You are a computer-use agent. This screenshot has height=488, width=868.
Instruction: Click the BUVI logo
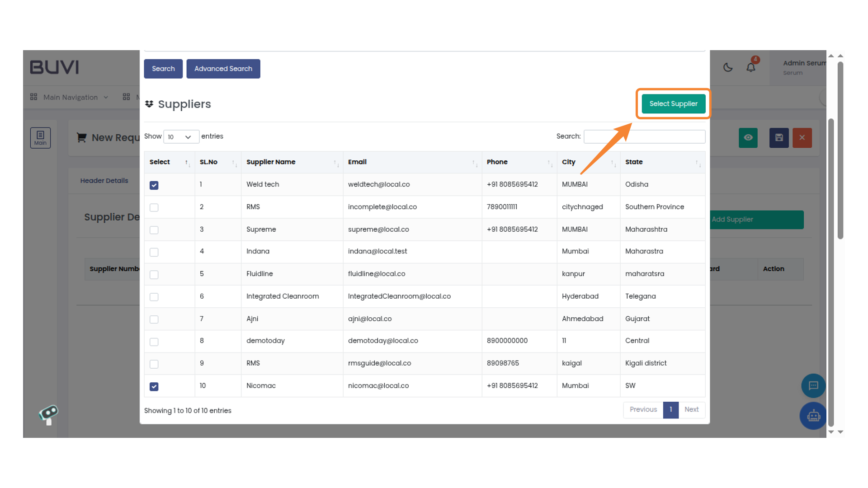coord(54,67)
